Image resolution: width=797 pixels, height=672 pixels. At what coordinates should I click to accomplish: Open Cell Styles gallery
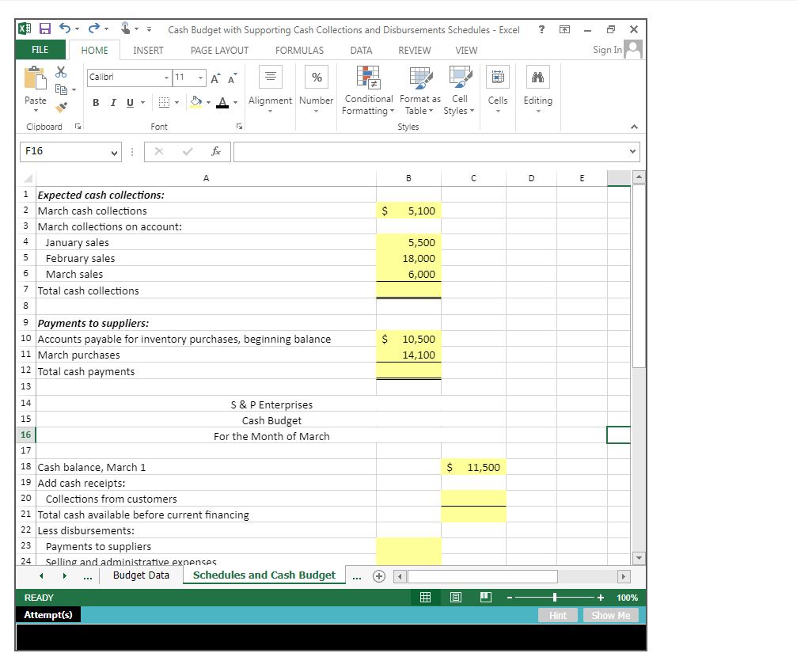pyautogui.click(x=460, y=90)
